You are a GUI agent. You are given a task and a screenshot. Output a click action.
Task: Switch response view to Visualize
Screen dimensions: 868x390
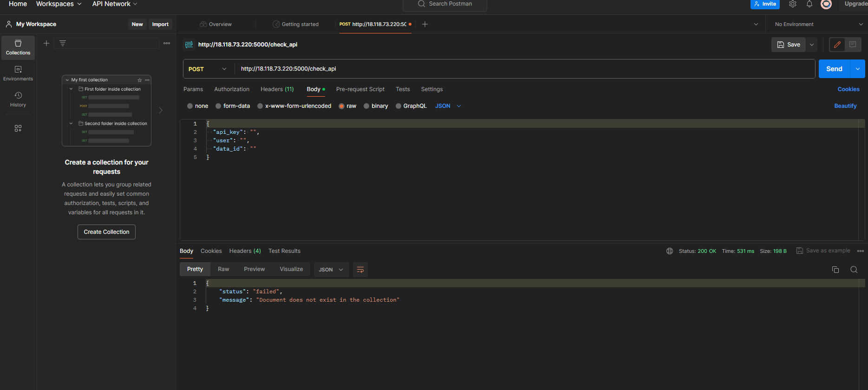tap(291, 269)
